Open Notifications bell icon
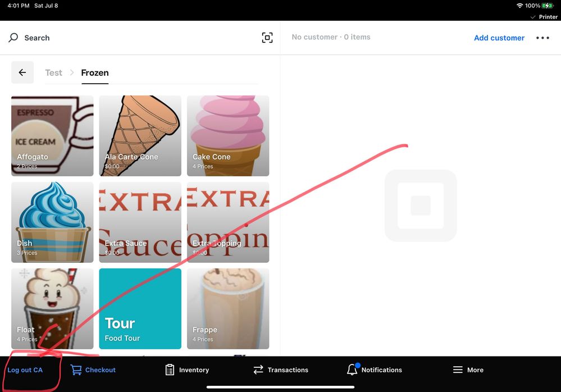The height and width of the screenshot is (392, 561). (352, 370)
